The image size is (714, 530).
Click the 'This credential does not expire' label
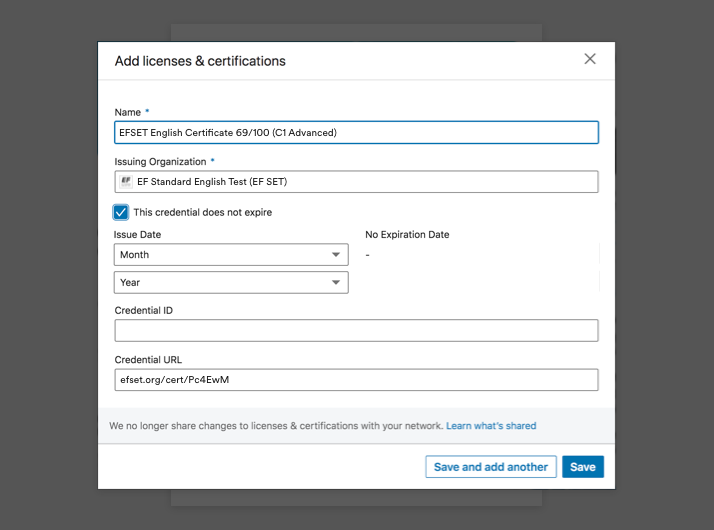[x=202, y=212]
